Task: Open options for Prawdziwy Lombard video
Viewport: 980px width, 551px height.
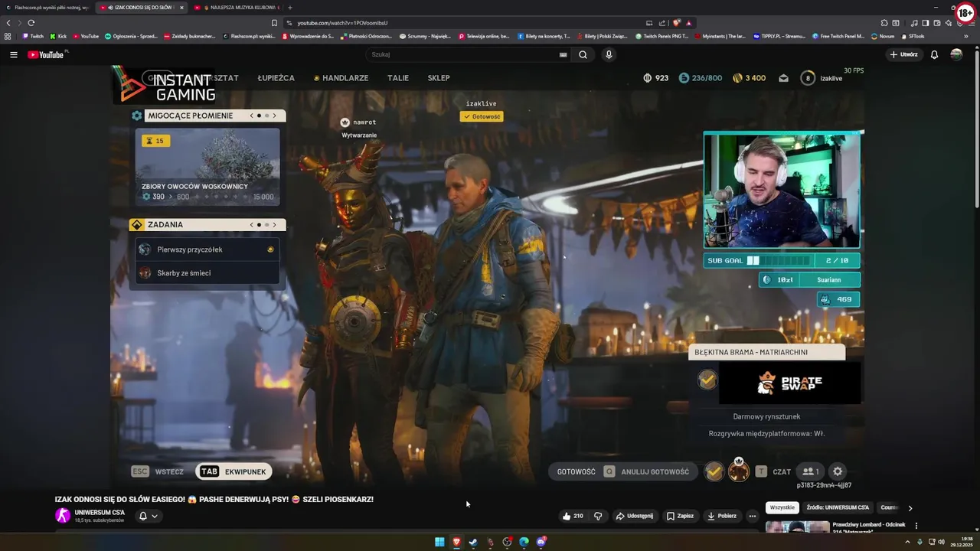Action: tap(916, 526)
